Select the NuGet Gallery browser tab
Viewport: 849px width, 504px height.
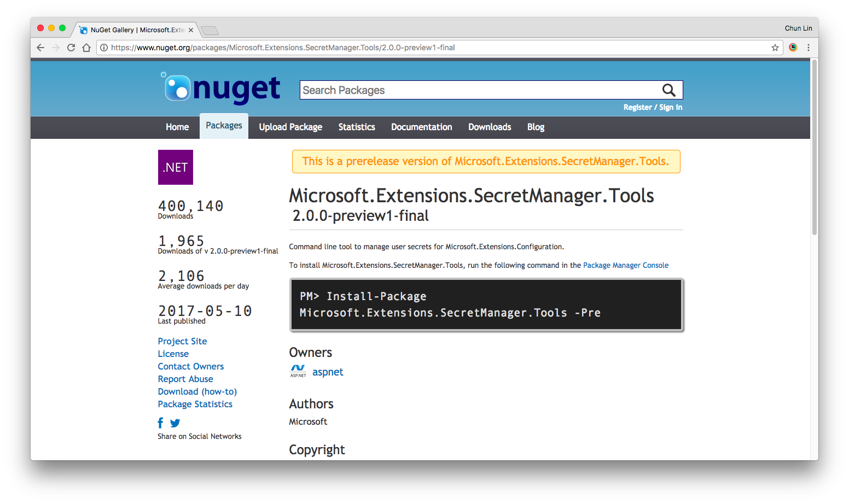point(136,30)
